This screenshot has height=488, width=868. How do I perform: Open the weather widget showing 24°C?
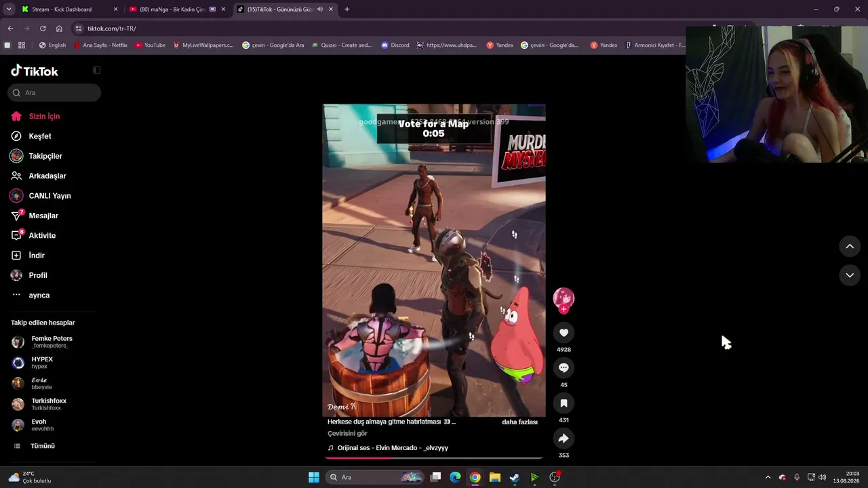(x=31, y=477)
